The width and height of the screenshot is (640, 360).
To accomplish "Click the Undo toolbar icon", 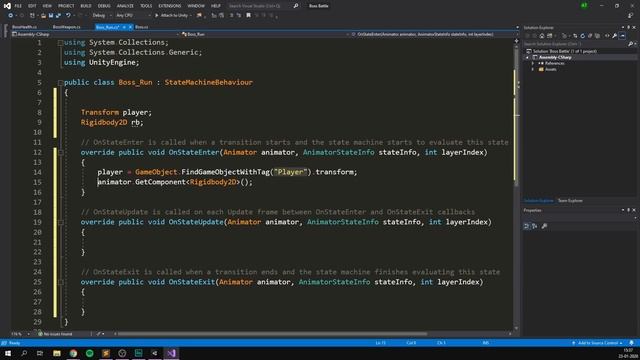I will tap(68, 16).
